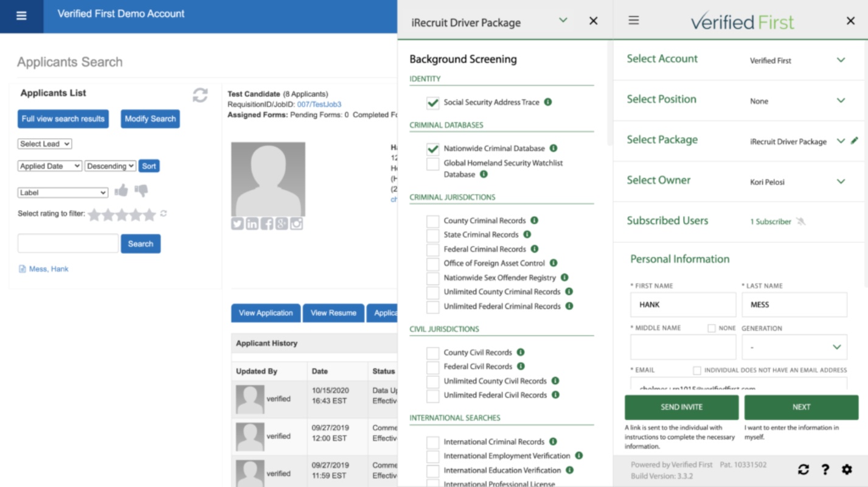Show info for Nationwide Criminal Database
Image resolution: width=868 pixels, height=487 pixels.
tap(554, 148)
